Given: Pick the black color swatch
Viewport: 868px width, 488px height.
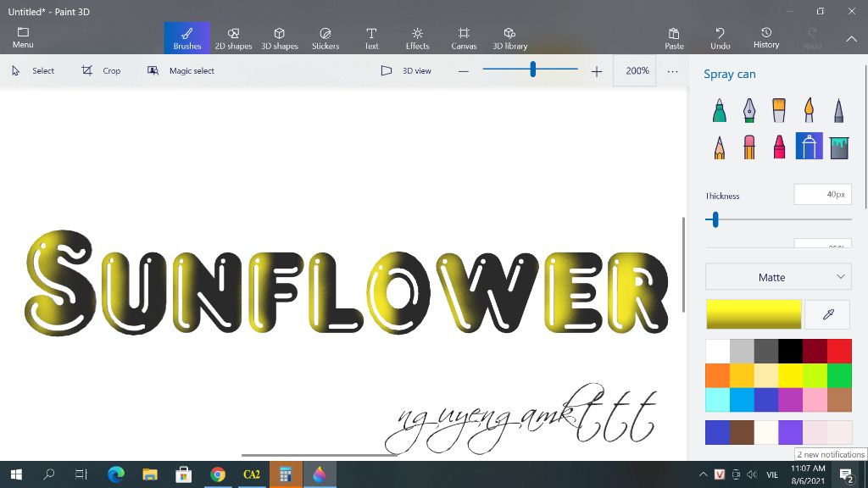Looking at the screenshot, I should click(791, 352).
